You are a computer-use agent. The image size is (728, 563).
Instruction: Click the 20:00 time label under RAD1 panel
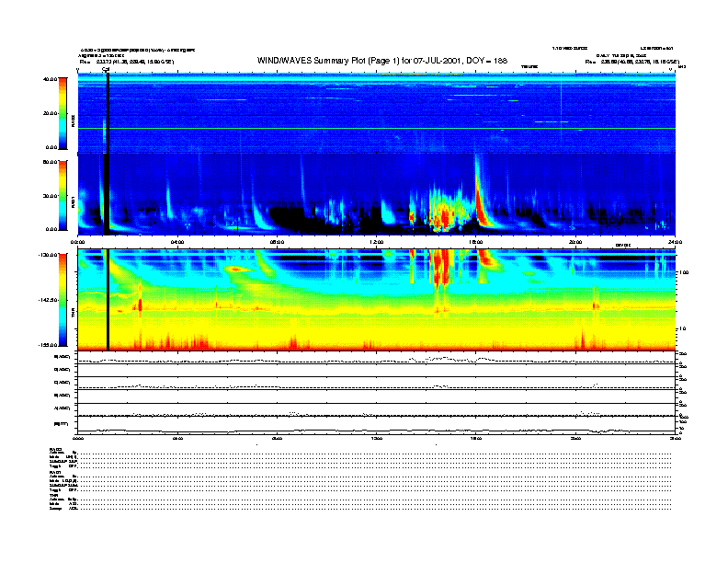click(575, 242)
